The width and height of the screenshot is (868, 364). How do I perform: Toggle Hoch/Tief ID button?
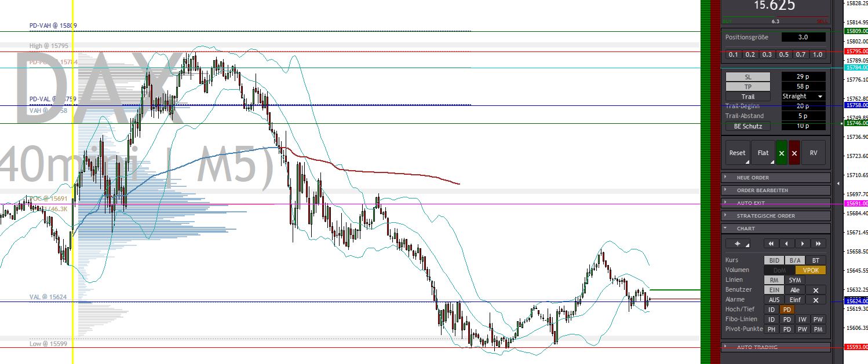[x=771, y=310]
